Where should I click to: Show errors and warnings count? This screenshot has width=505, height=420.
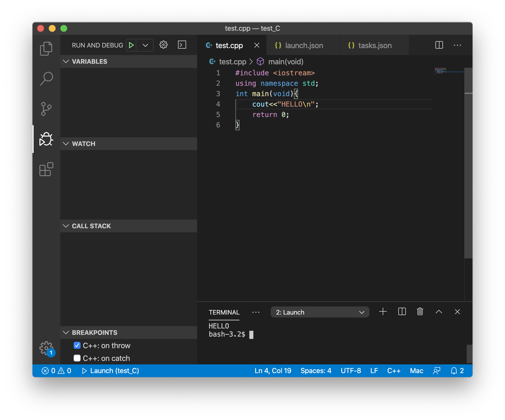click(x=56, y=371)
